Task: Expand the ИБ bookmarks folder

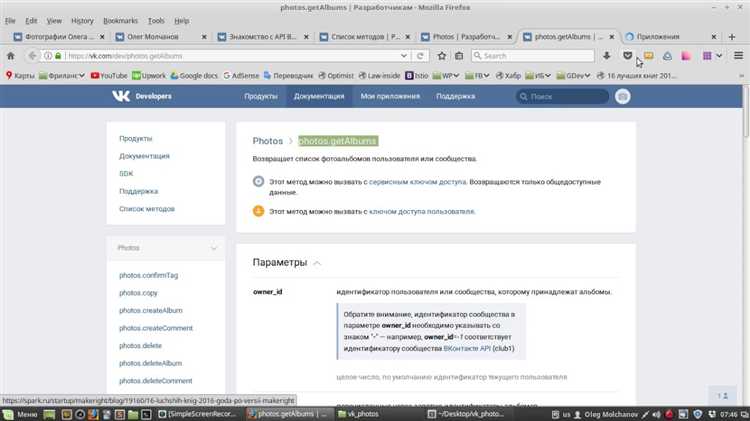Action: coord(538,76)
